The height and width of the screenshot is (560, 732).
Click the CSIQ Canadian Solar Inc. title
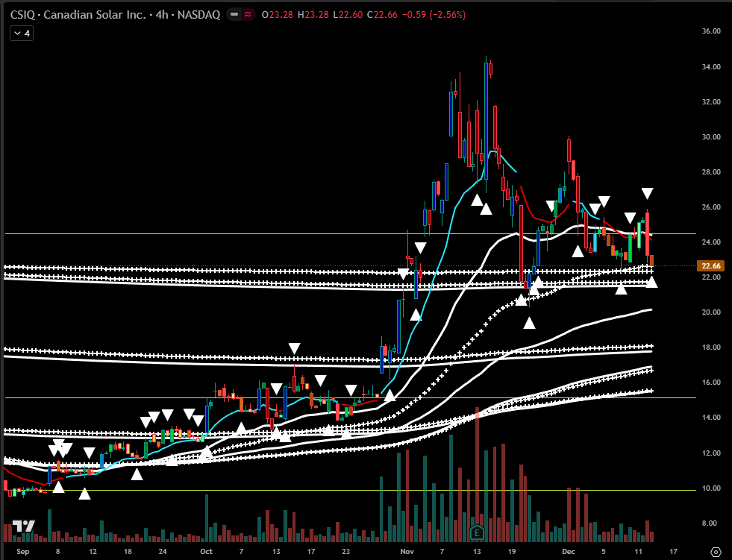click(x=78, y=14)
